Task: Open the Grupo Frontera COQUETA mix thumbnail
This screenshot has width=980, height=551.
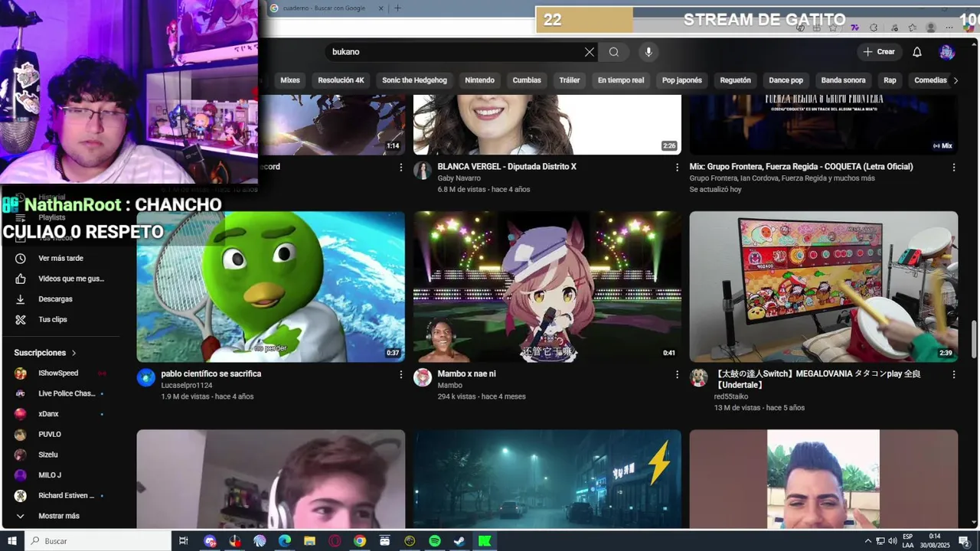Action: click(x=823, y=125)
